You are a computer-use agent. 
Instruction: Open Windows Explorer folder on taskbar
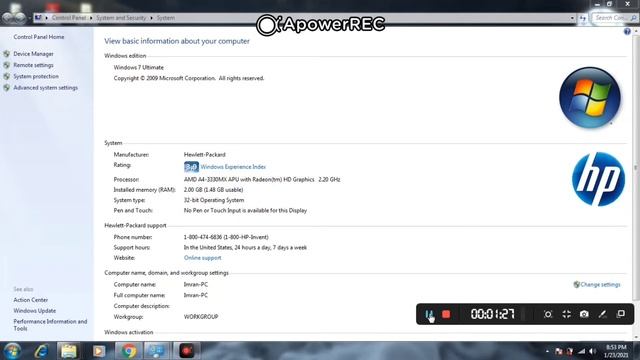[x=69, y=351]
